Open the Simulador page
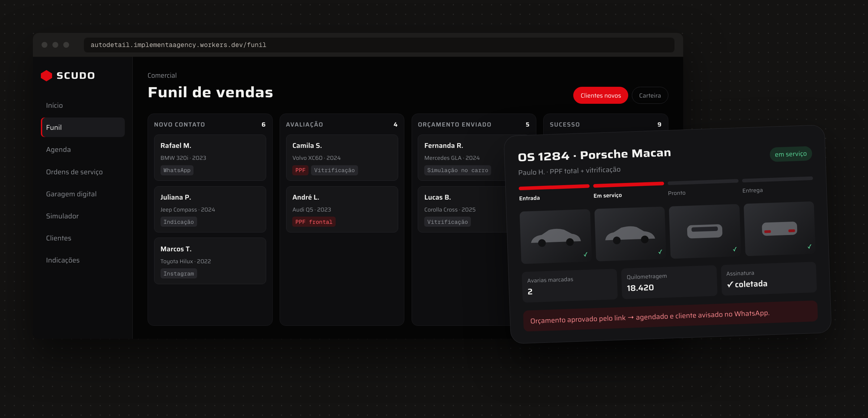Screen dimensions: 868x418 click(62, 216)
